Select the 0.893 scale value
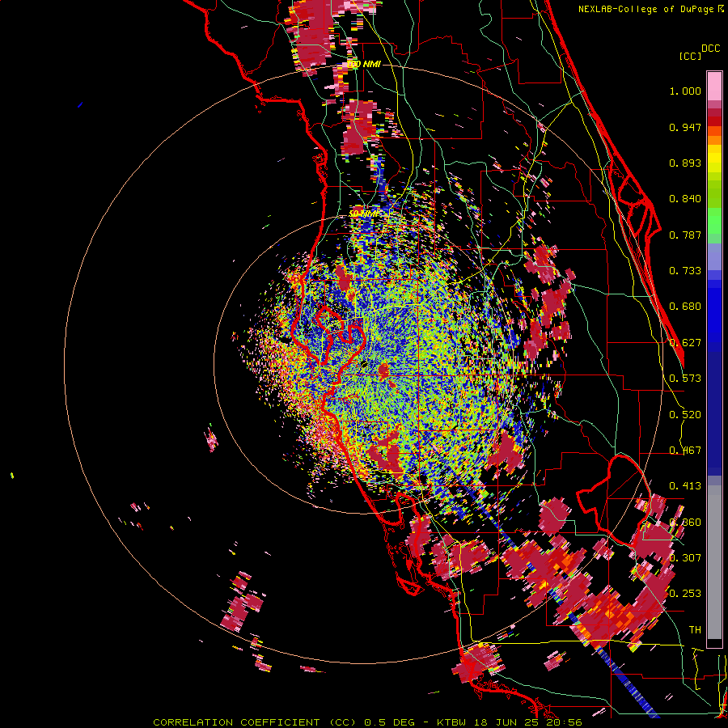Screen dimensions: 728x728 (x=685, y=163)
